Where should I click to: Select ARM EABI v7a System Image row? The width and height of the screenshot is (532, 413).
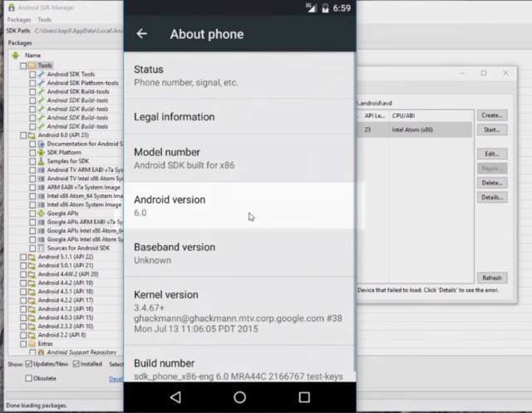click(x=83, y=187)
